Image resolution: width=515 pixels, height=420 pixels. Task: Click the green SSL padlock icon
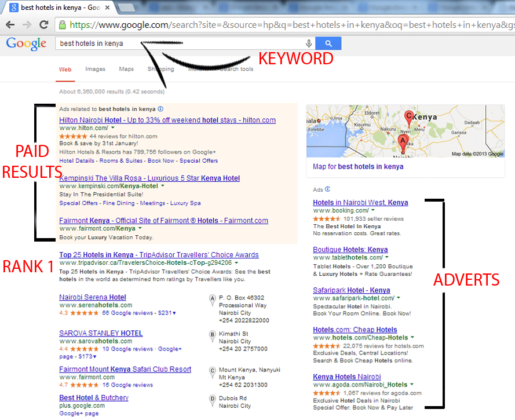[x=62, y=25]
